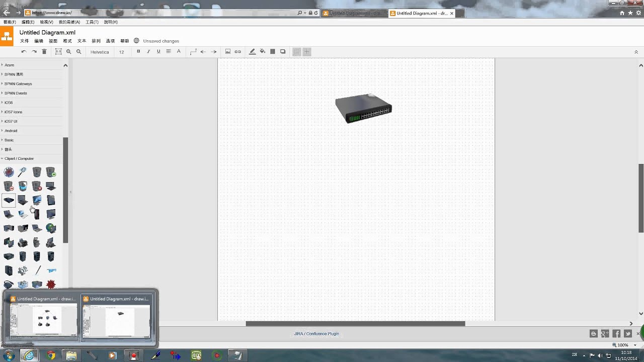The width and height of the screenshot is (644, 362).
Task: Undo the last action in toolbar
Action: click(24, 52)
